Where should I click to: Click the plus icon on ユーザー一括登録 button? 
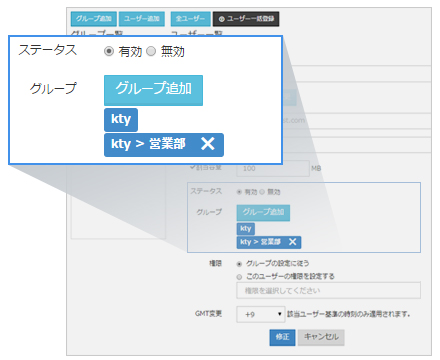pyautogui.click(x=221, y=19)
